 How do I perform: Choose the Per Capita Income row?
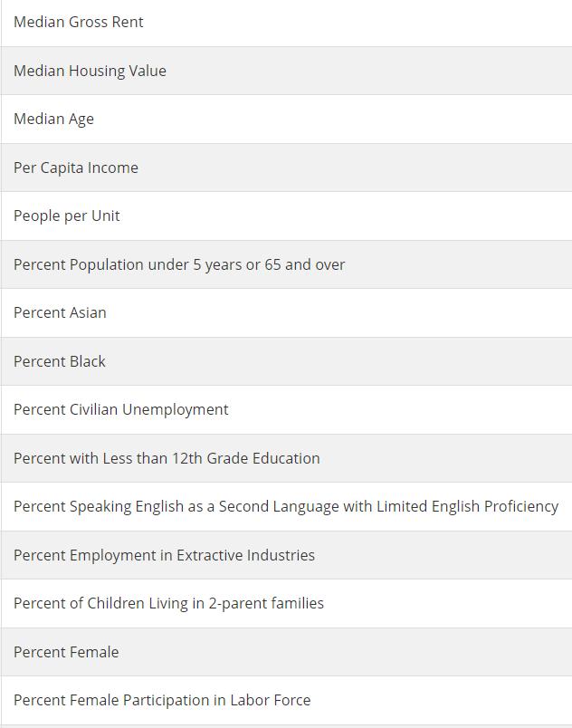click(x=286, y=168)
